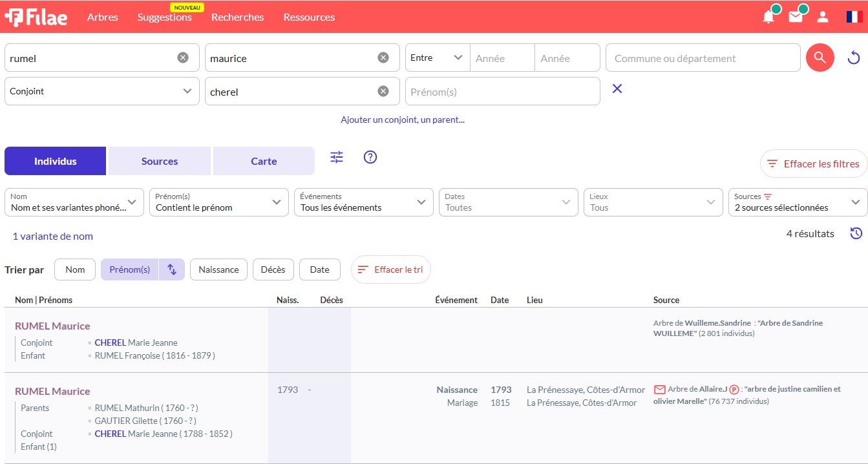Click 'Enfant (1)' in second result
868x464 pixels.
tap(39, 447)
